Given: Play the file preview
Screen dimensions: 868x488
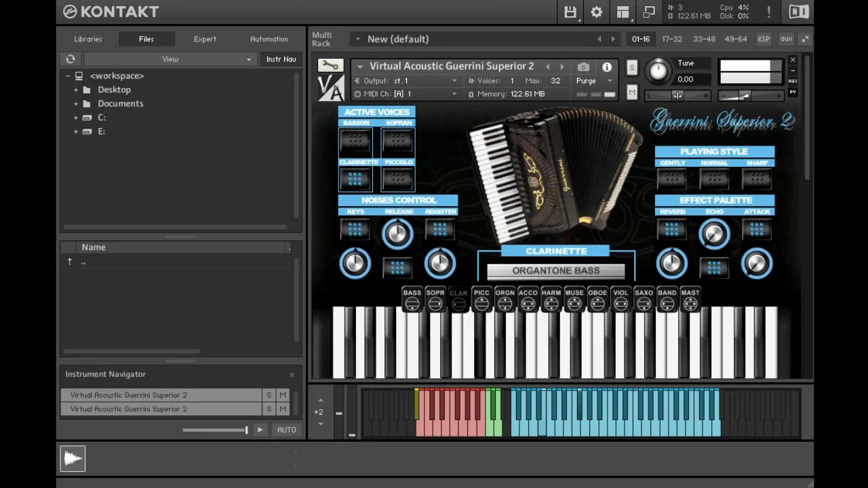Looking at the screenshot, I should coord(260,430).
